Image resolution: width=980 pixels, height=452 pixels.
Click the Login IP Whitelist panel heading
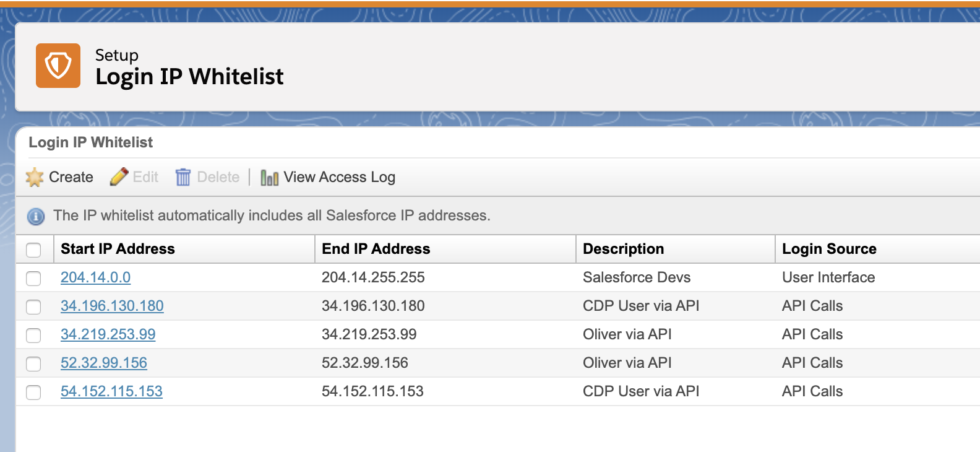(x=90, y=142)
